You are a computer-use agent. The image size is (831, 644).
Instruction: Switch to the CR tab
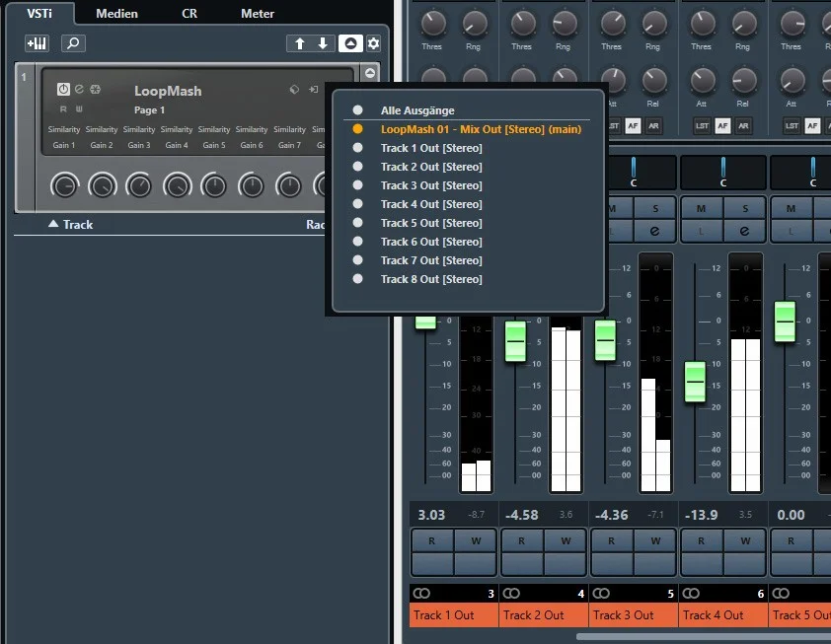point(189,13)
